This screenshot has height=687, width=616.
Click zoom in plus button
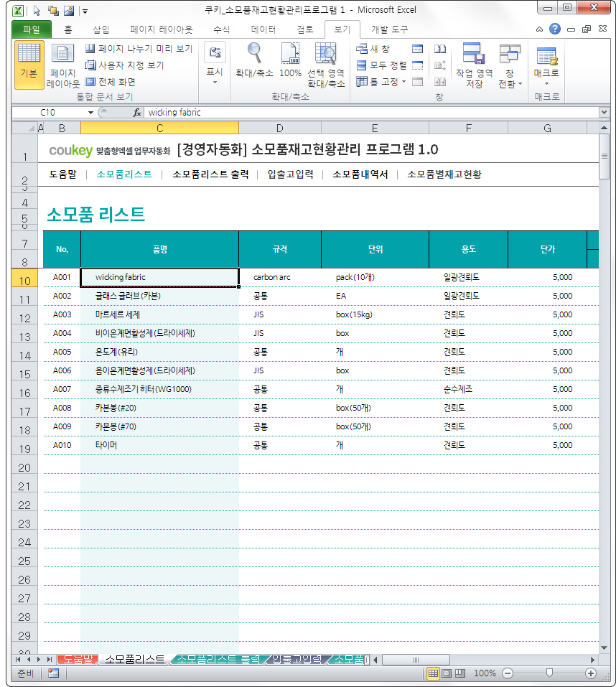pyautogui.click(x=591, y=673)
